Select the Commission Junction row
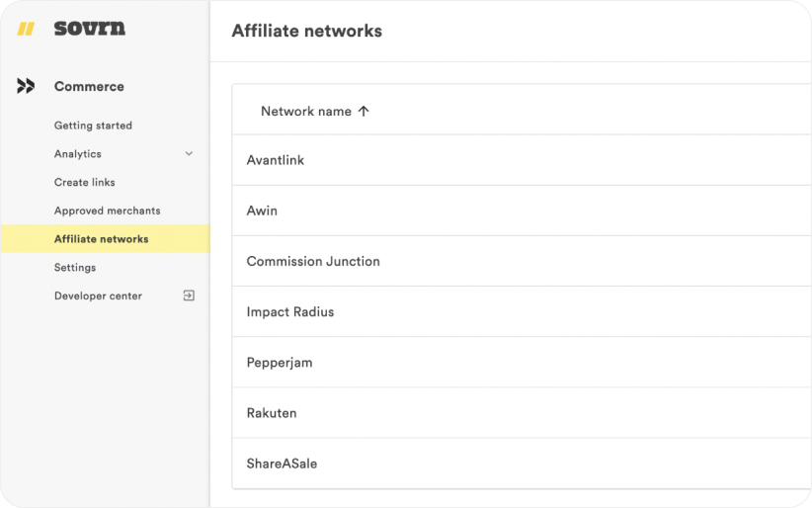This screenshot has width=812, height=508. 522,261
